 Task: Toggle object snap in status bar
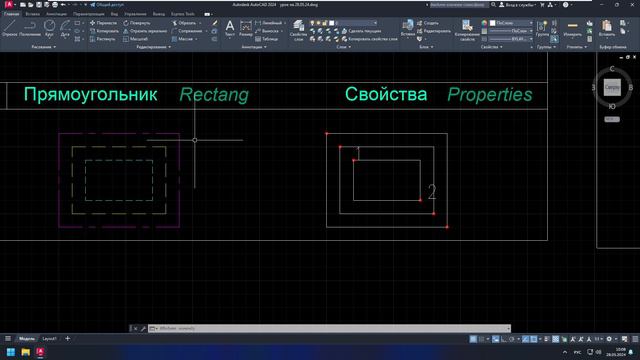pyautogui.click(x=534, y=339)
